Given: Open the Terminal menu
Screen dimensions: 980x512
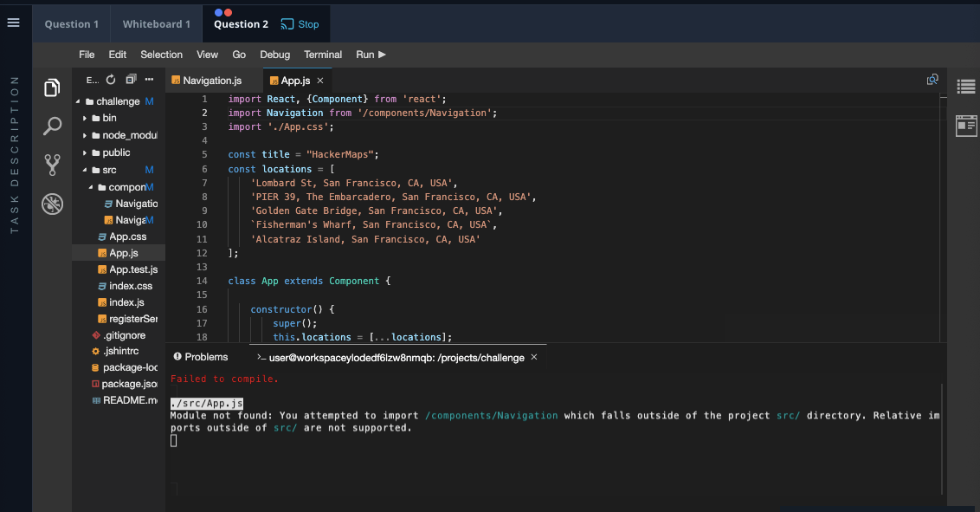Looking at the screenshot, I should [x=323, y=55].
